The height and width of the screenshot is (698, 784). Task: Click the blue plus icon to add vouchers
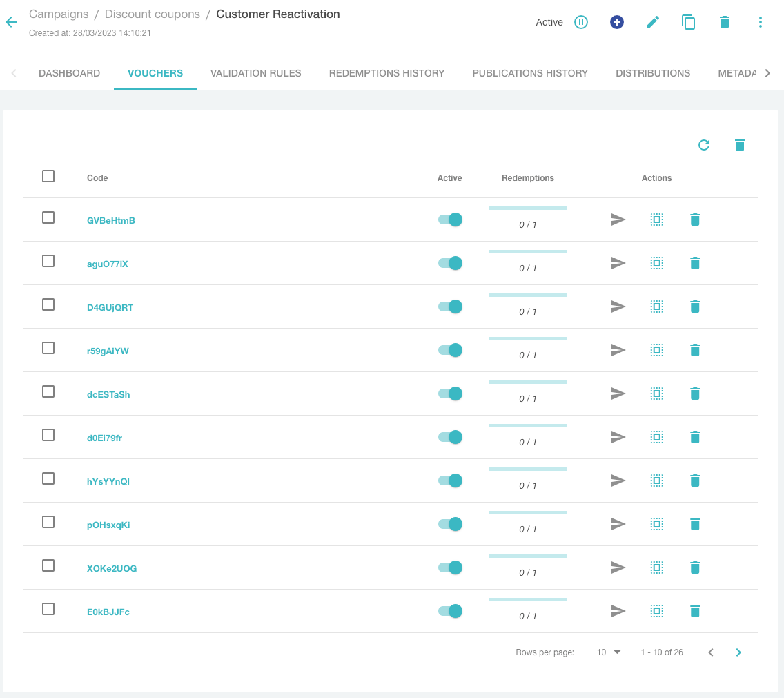tap(617, 22)
